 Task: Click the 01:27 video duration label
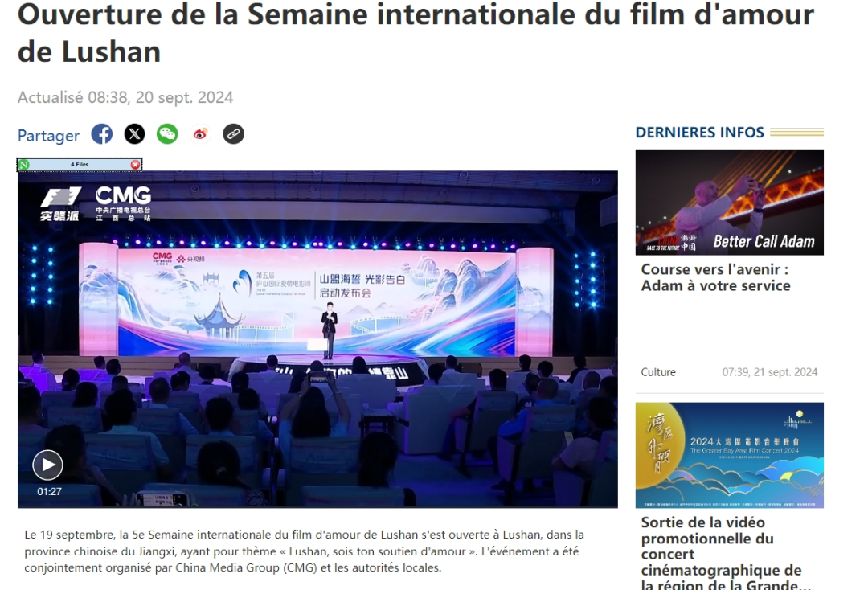click(49, 491)
